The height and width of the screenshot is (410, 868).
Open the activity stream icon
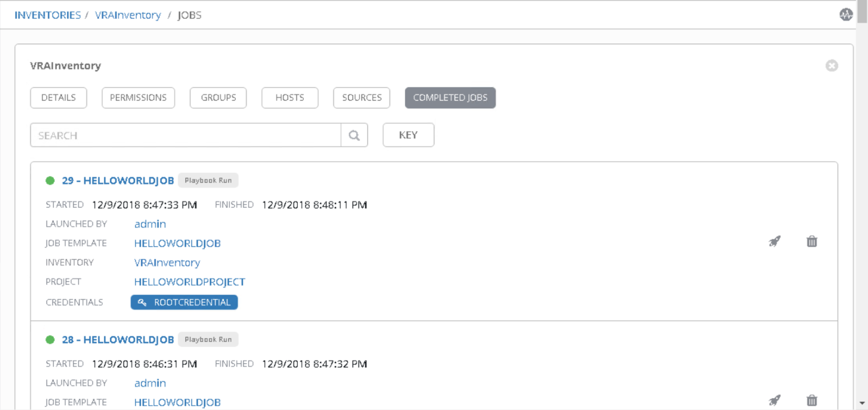[846, 15]
